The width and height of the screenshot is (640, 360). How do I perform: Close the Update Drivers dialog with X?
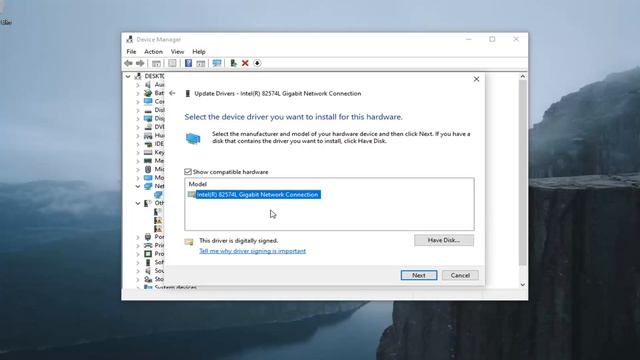pyautogui.click(x=476, y=79)
